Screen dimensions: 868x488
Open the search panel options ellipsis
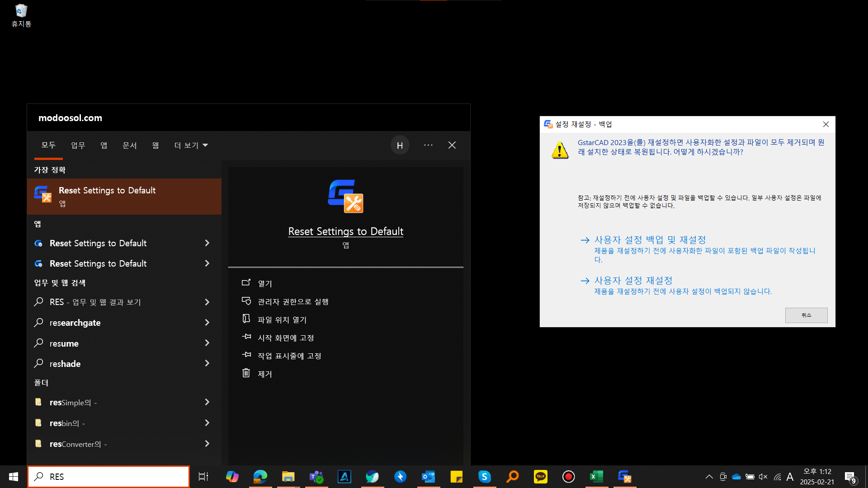[428, 145]
